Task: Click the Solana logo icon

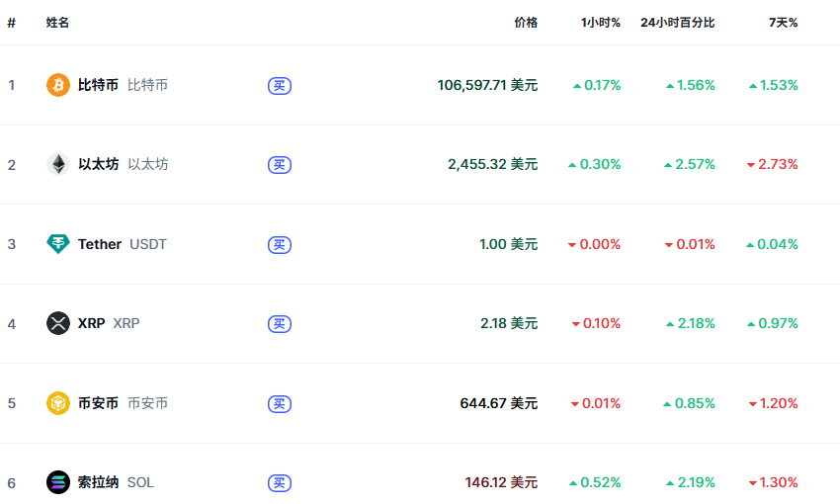Action: point(58,482)
